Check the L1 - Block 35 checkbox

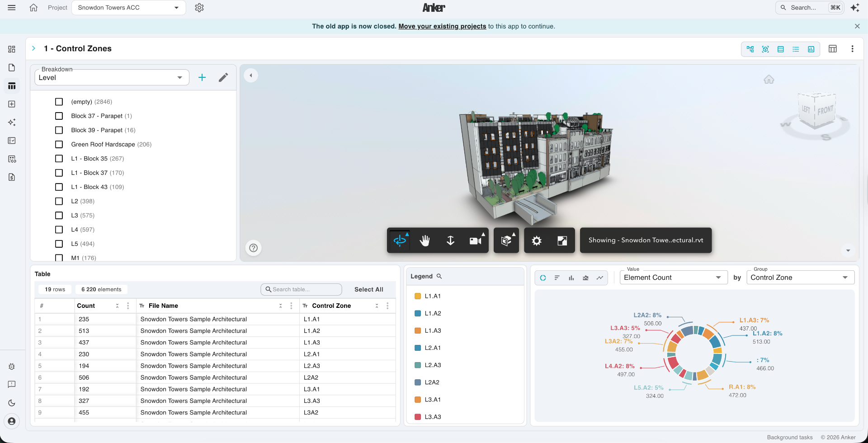59,159
